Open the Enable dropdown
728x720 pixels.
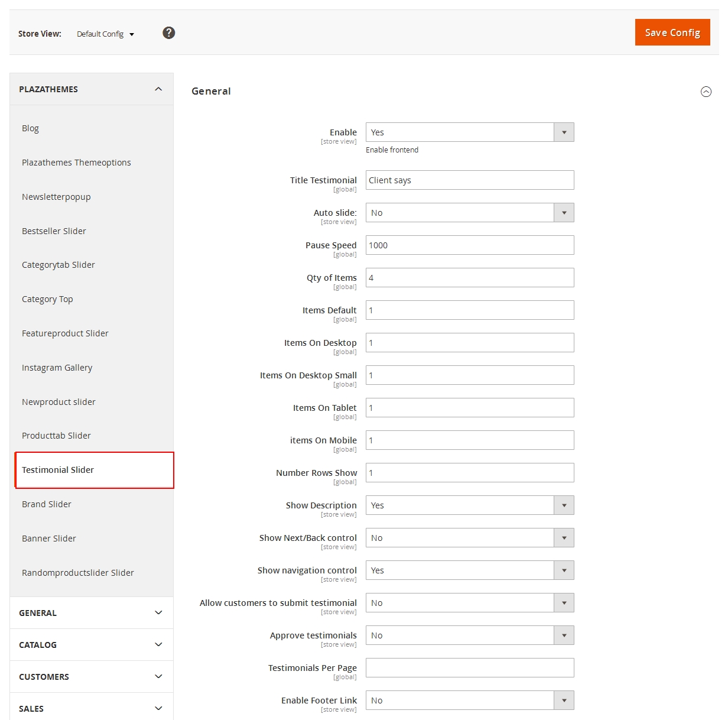click(x=469, y=132)
